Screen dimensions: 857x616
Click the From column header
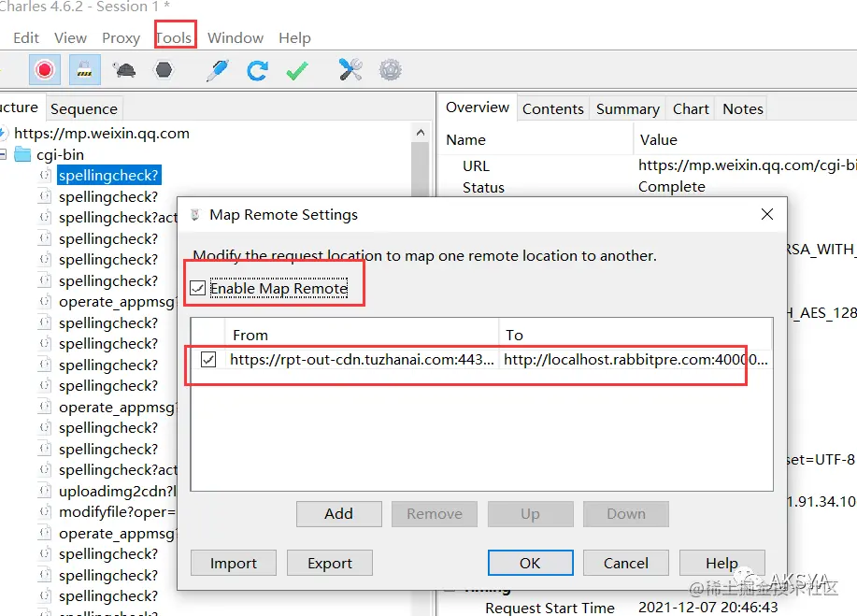pyautogui.click(x=362, y=335)
